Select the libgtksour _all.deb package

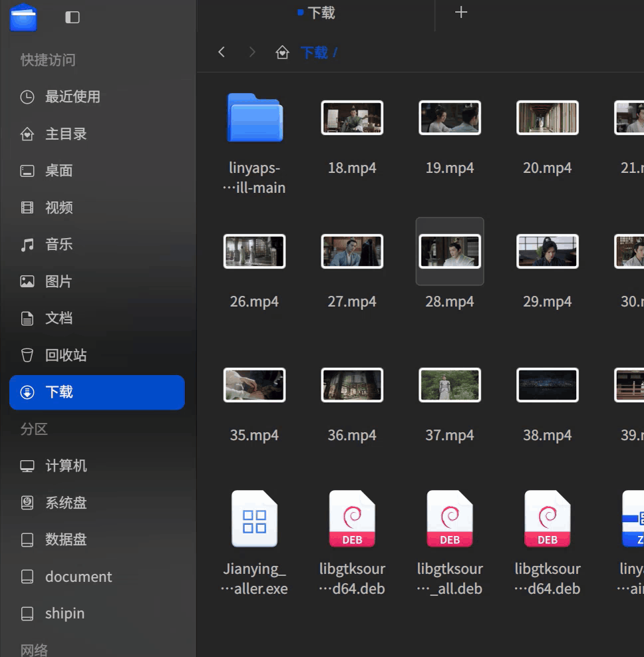coord(450,519)
